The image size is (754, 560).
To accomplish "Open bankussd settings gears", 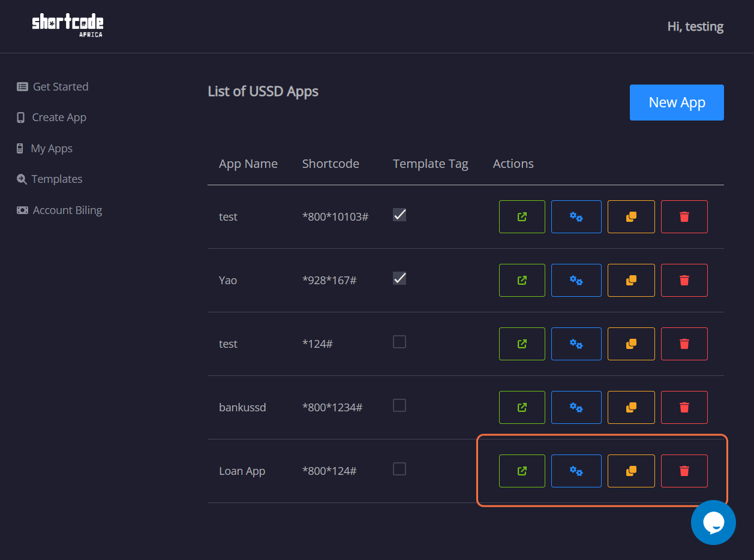I will click(x=576, y=407).
